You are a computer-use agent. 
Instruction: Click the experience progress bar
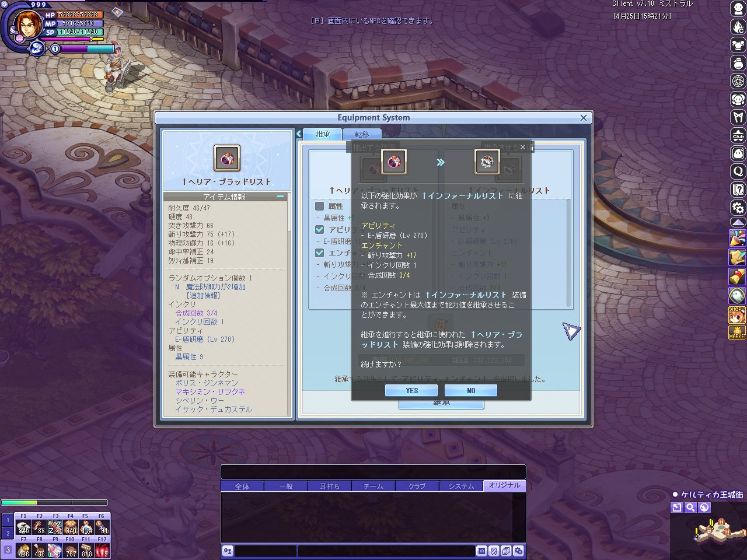[x=54, y=502]
